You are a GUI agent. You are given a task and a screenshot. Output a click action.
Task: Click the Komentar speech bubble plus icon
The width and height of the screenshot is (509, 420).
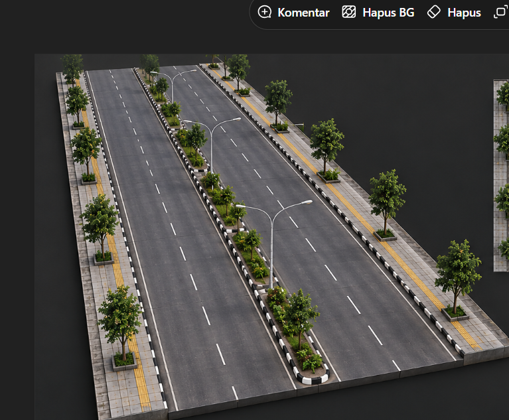pyautogui.click(x=265, y=13)
